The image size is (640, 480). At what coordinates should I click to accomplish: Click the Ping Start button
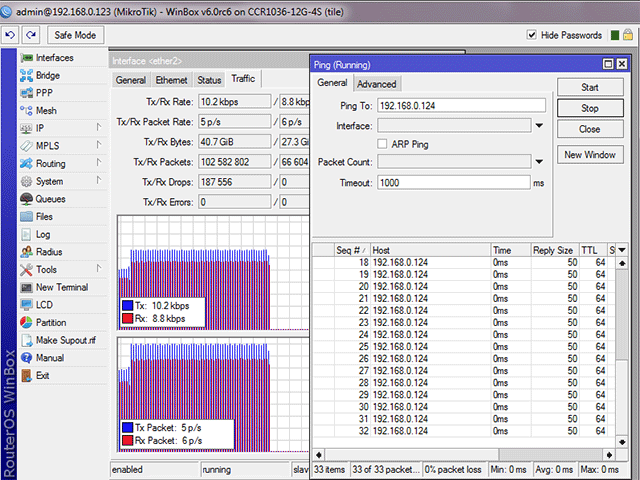point(590,87)
